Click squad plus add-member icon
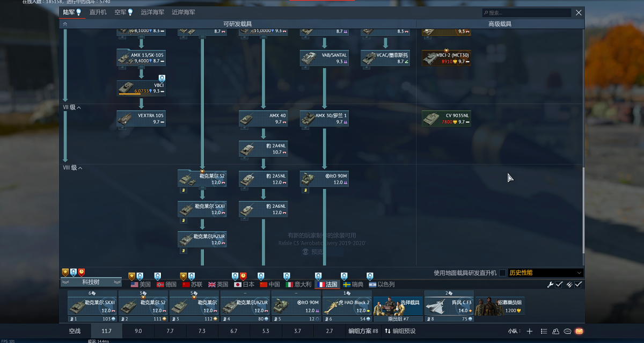 tap(530, 331)
